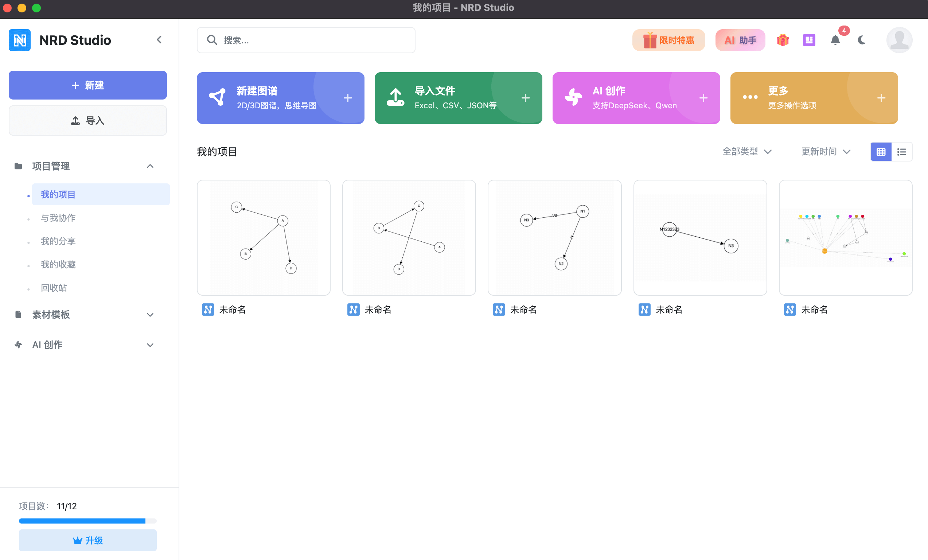Image resolution: width=928 pixels, height=560 pixels.
Task: Click the AI creation pinwheel card icon
Action: tap(573, 98)
